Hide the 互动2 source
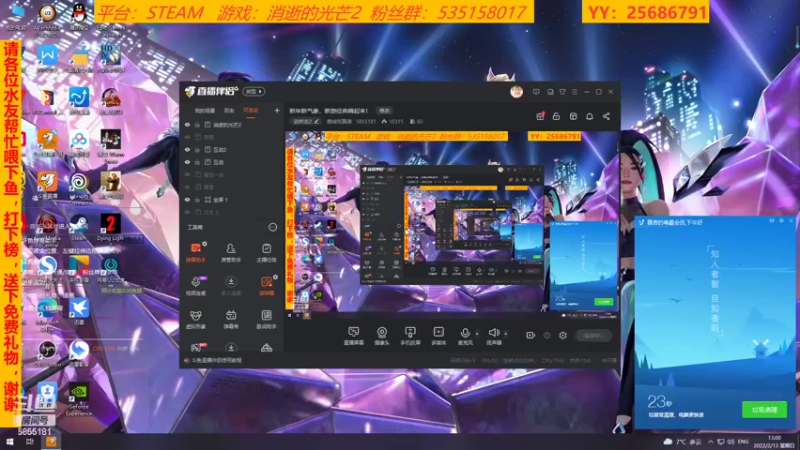This screenshot has height=450, width=800. pos(187,149)
